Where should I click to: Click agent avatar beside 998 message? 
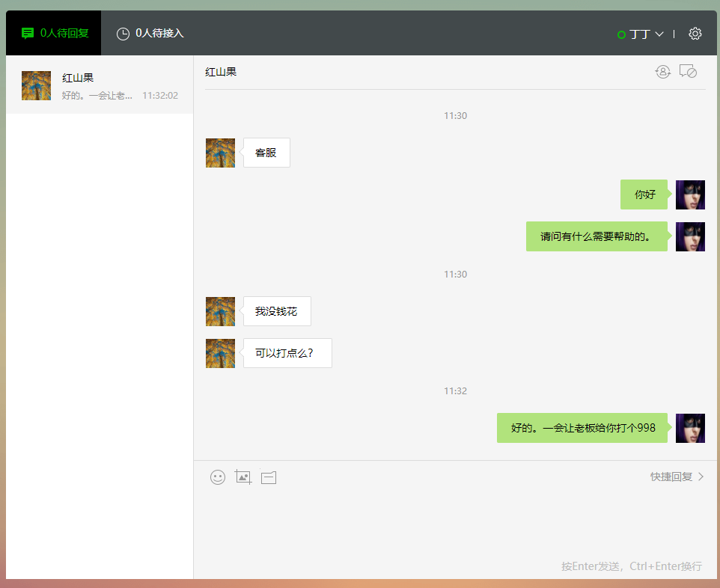(690, 428)
